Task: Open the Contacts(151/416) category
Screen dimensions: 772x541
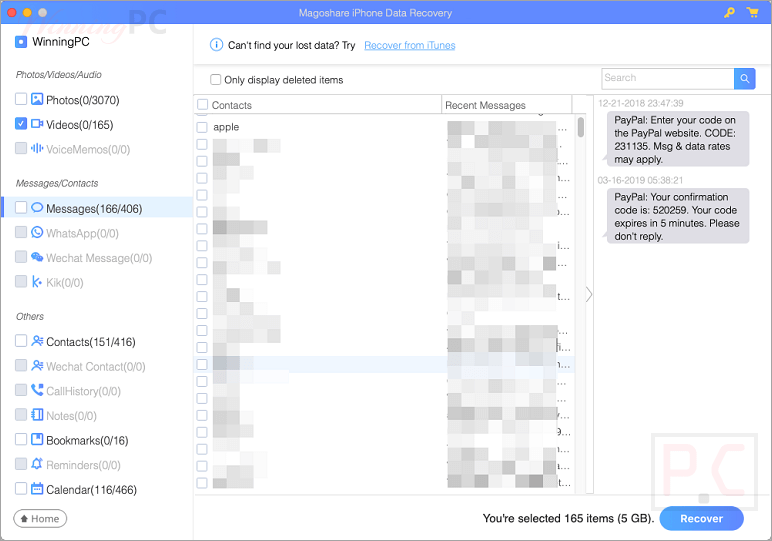Action: [91, 342]
